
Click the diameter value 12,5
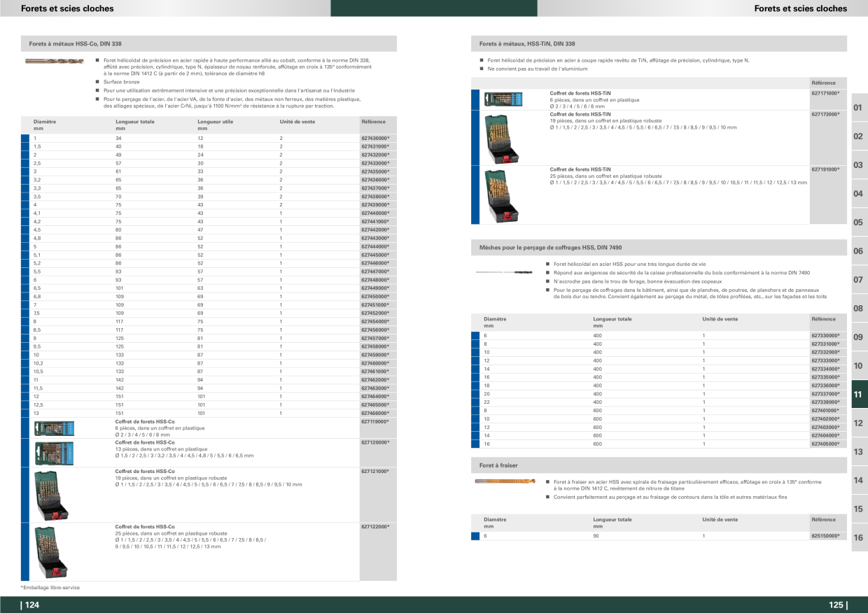38,404
